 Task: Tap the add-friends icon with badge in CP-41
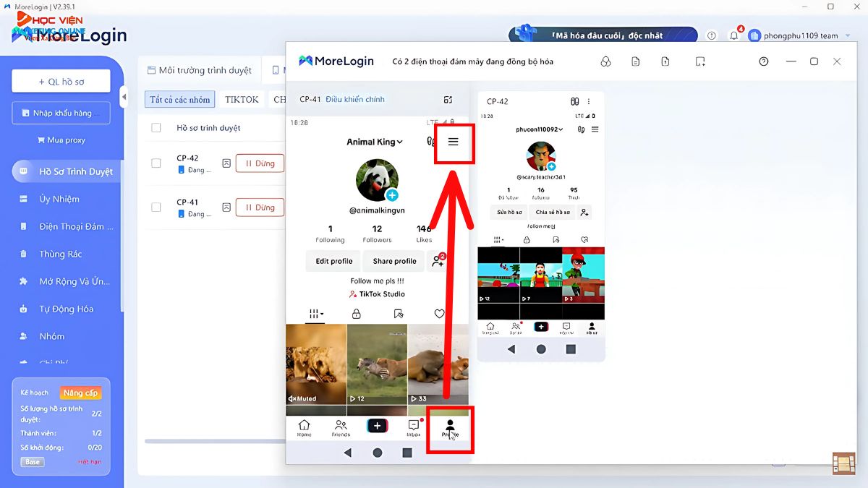pos(438,261)
